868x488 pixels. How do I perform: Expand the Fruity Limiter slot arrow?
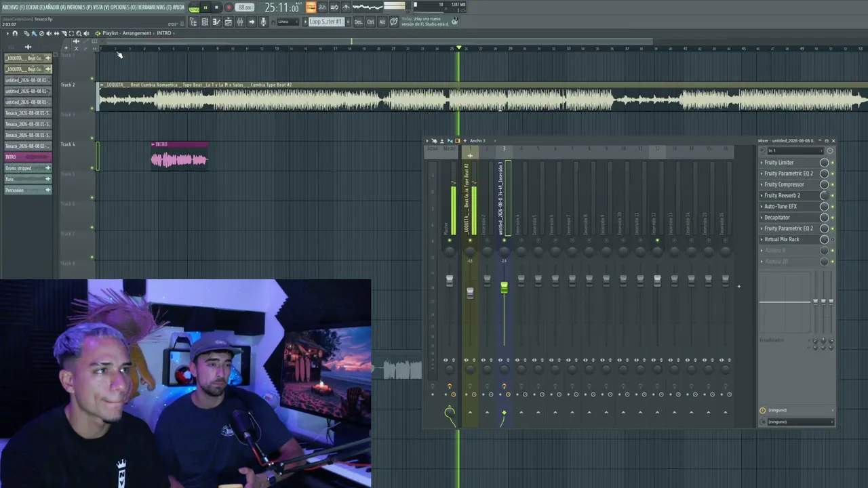(762, 163)
